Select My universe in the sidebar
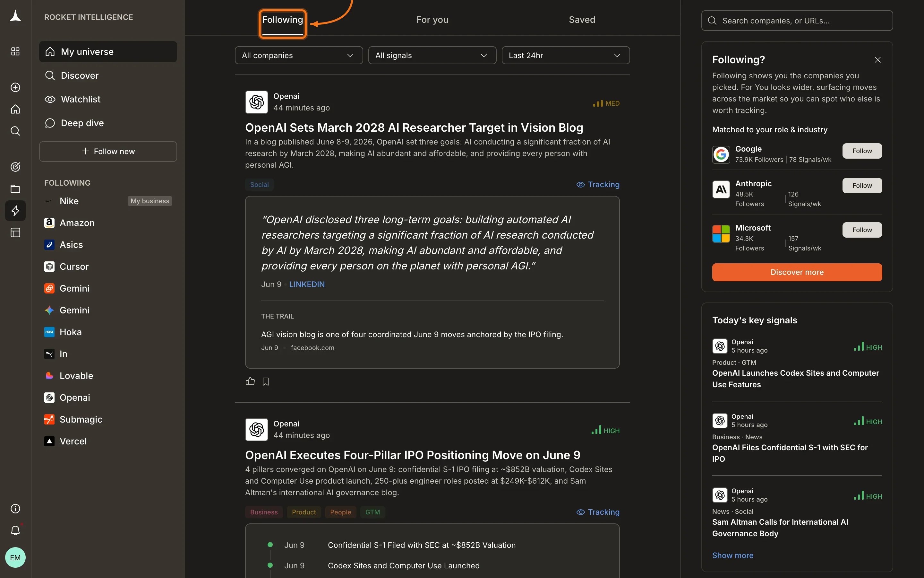 pos(108,52)
